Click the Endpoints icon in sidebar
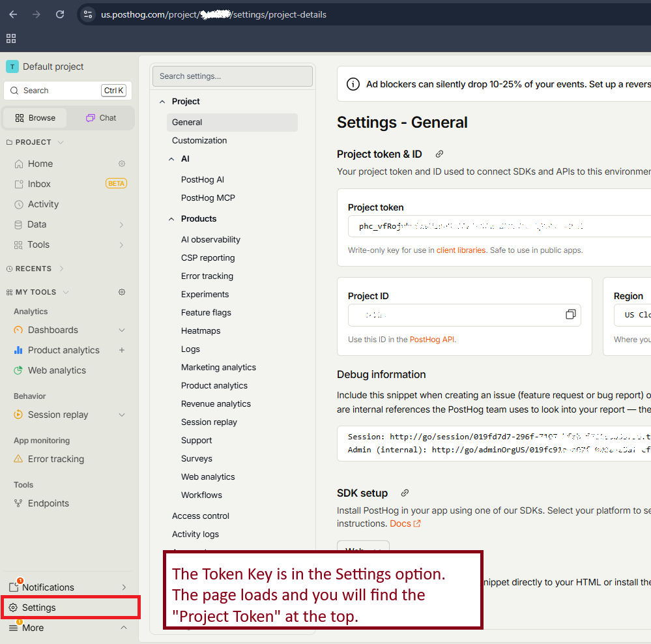The width and height of the screenshot is (651, 644). (x=18, y=503)
